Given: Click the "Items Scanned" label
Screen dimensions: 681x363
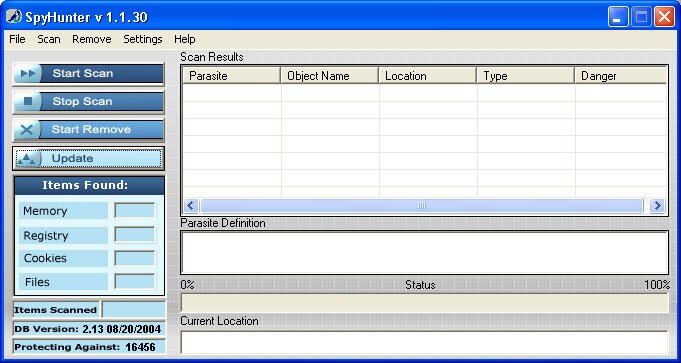Looking at the screenshot, I should [56, 310].
